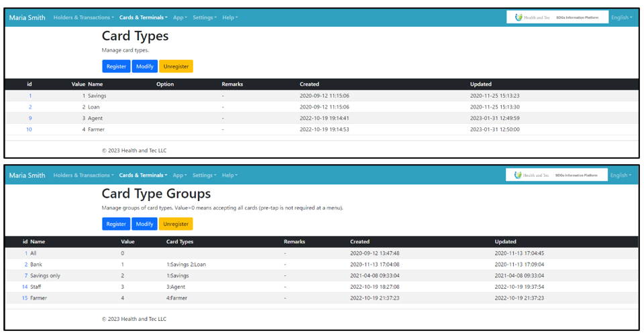The width and height of the screenshot is (644, 335).
Task: Open Holders & Transactions dropdown on Card Types page
Action: click(83, 17)
